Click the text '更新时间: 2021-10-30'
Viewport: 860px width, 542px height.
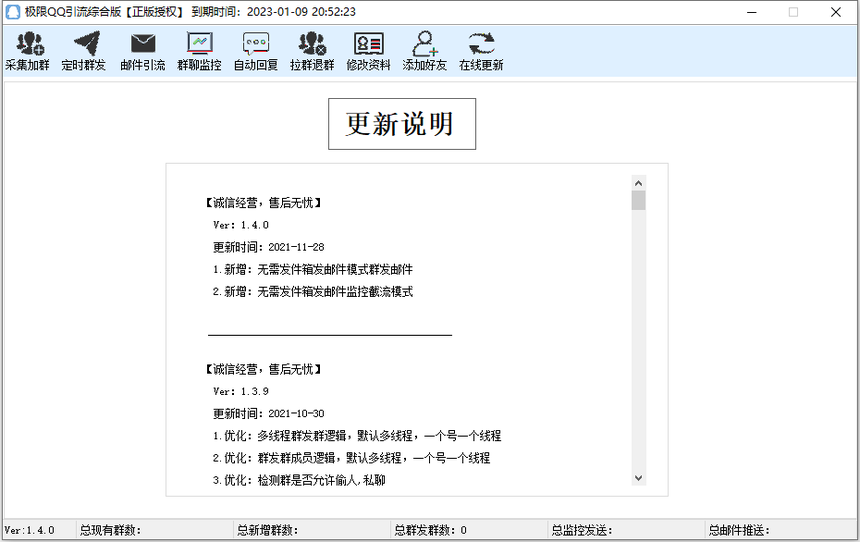268,414
